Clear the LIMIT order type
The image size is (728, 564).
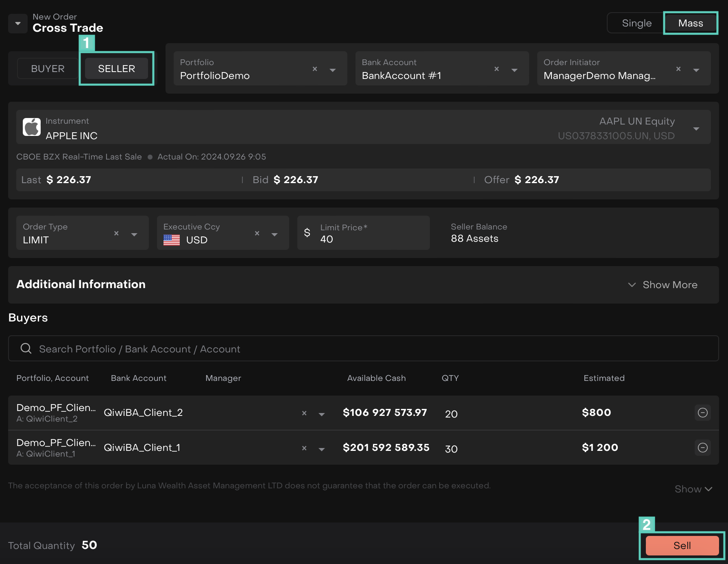coord(116,234)
